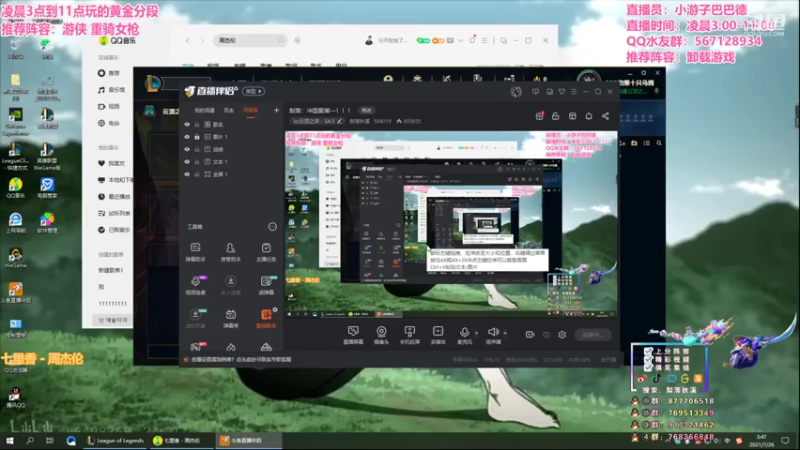
Task: Add a 多媒体 media source
Action: [x=438, y=335]
